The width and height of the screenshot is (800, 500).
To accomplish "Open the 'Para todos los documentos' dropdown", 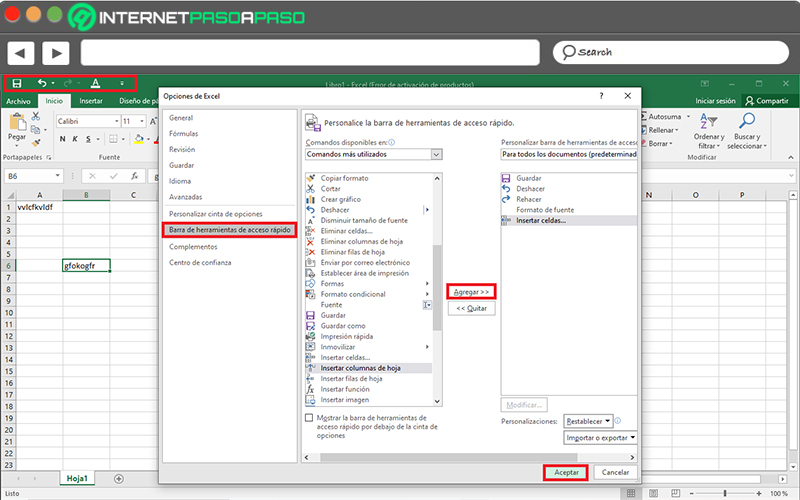I will coord(568,154).
